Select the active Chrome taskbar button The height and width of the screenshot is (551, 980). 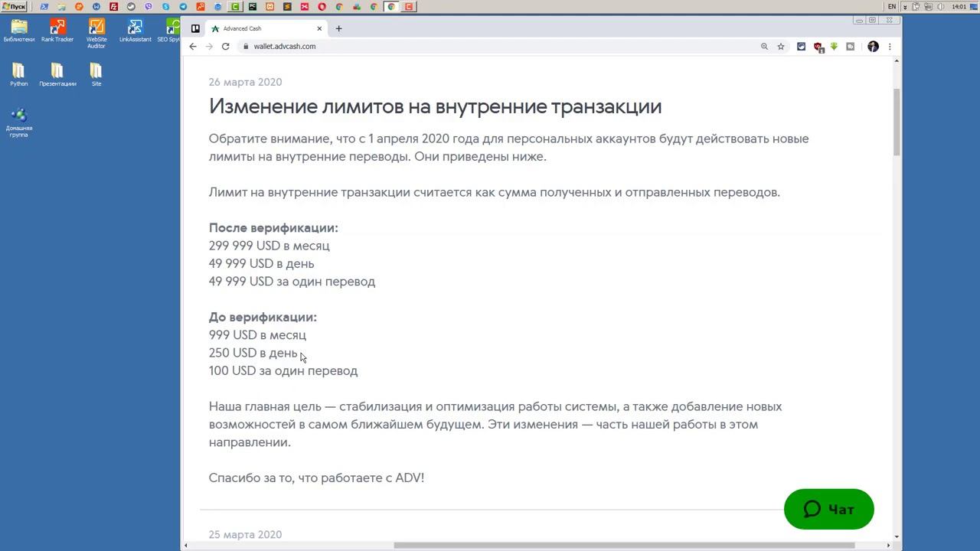pos(391,7)
